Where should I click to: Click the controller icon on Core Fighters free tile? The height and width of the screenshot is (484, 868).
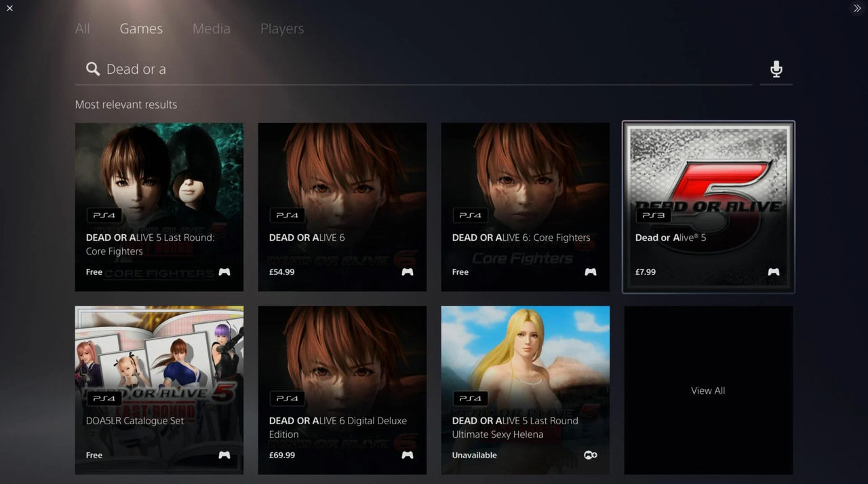[224, 272]
